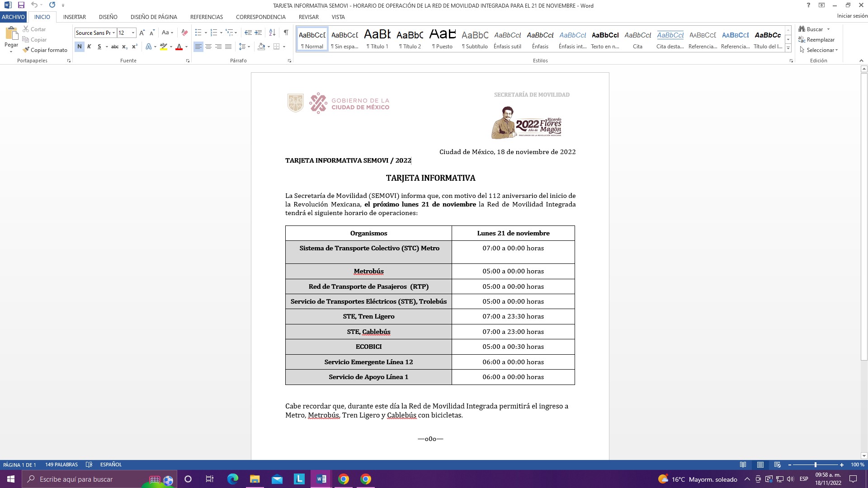Image resolution: width=868 pixels, height=488 pixels.
Task: Click the Cut (Cortar) scissors command
Action: coord(34,29)
